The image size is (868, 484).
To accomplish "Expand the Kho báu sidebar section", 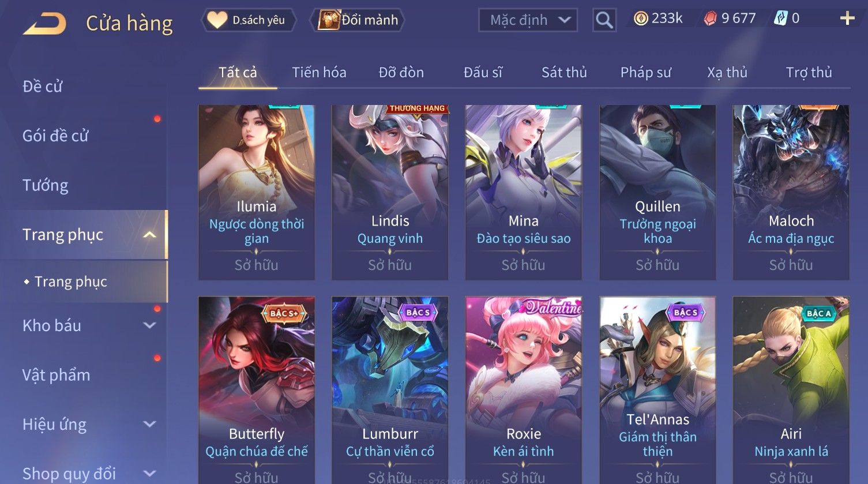I will [x=149, y=325].
